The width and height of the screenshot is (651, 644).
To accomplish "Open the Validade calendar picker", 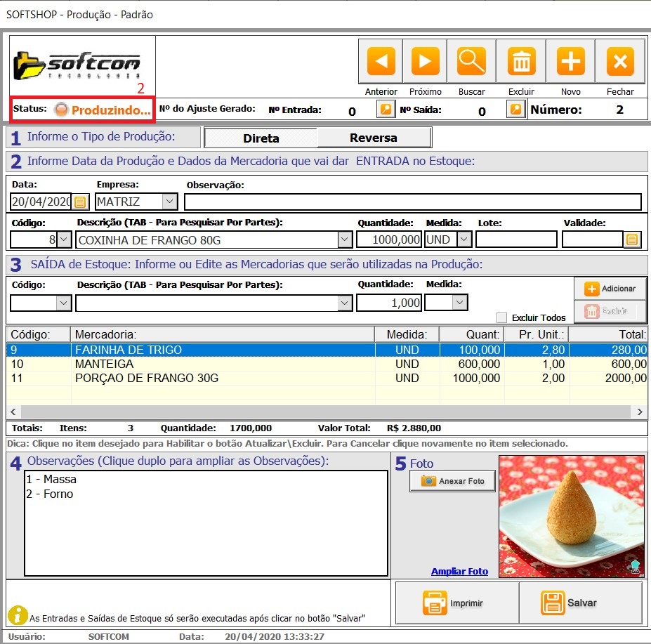I will [x=632, y=239].
